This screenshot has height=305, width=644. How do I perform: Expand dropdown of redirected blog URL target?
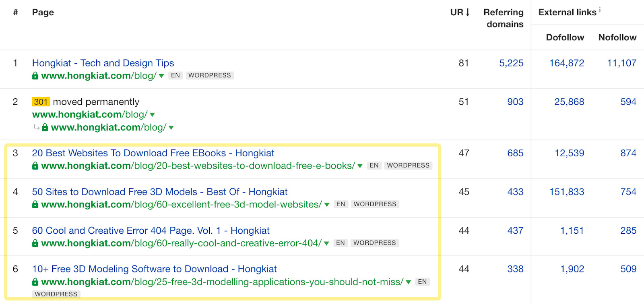pyautogui.click(x=171, y=128)
